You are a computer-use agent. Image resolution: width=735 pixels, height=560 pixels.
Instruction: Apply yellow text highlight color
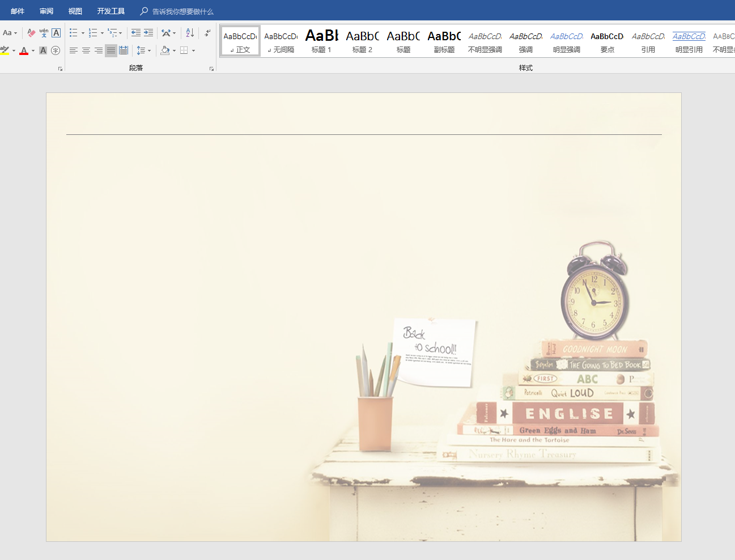pyautogui.click(x=5, y=50)
